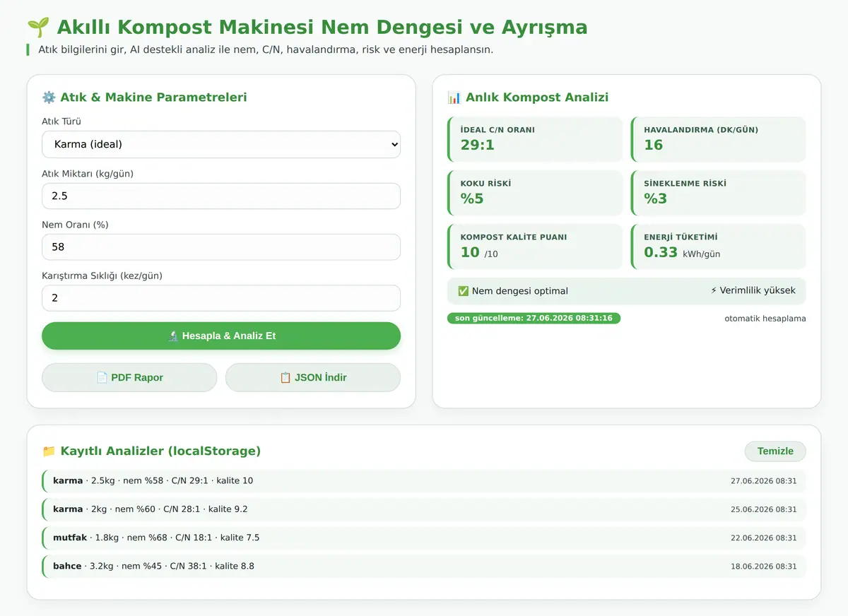
Task: Select the Enerji Tüketimi card
Action: pyautogui.click(x=719, y=247)
